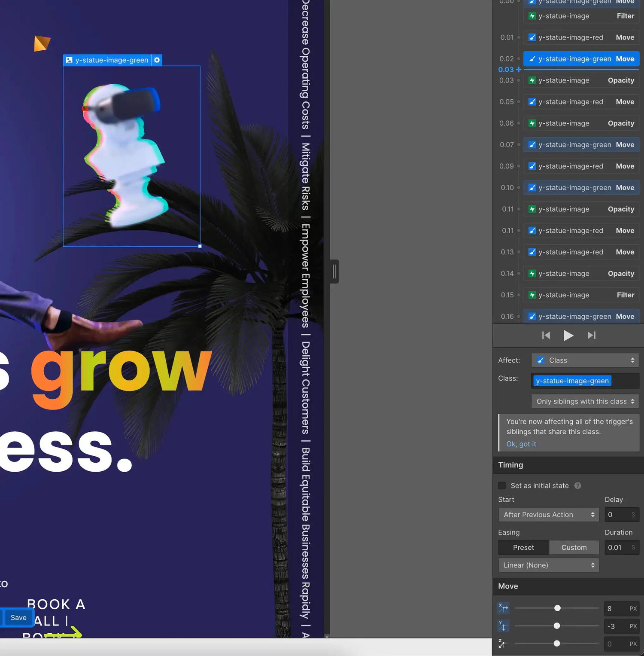Adjust the Move X slider handle

tap(557, 608)
